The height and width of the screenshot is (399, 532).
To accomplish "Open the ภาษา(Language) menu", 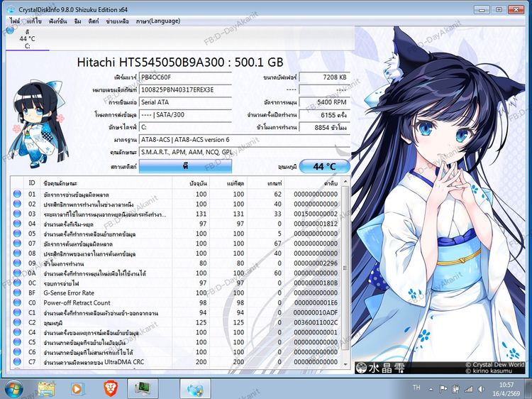I will point(158,21).
